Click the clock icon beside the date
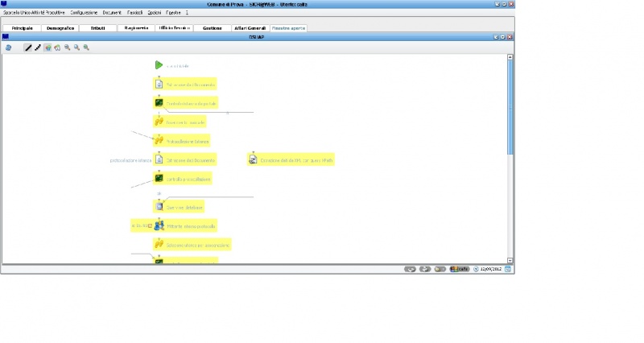This screenshot has width=644, height=343. 476,269
